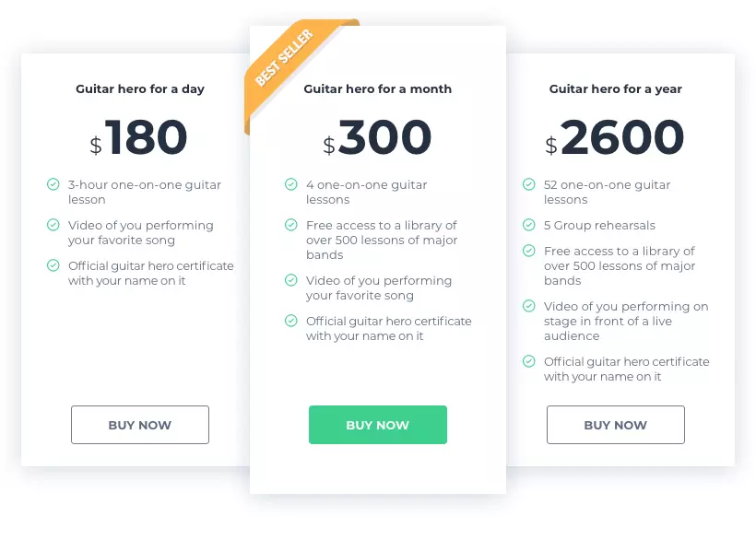Viewport: 756px width, 540px height.
Task: Select the Guitar hero for a month heading
Action: point(377,89)
